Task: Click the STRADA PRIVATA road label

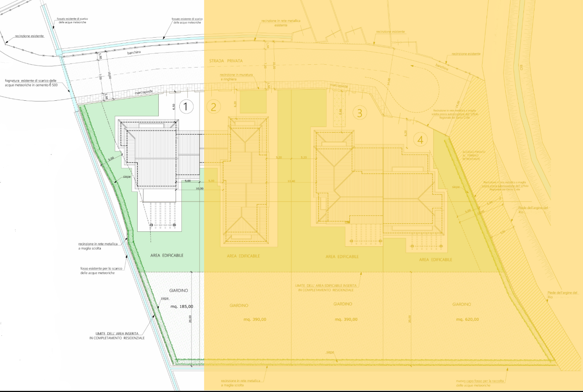Action: point(226,61)
